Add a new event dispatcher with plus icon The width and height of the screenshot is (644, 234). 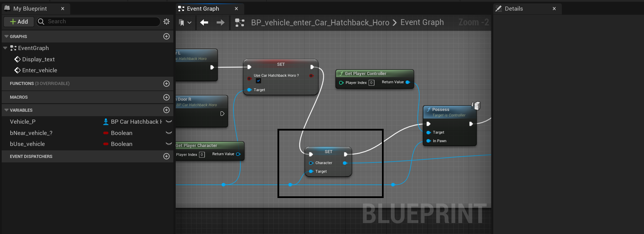click(166, 156)
